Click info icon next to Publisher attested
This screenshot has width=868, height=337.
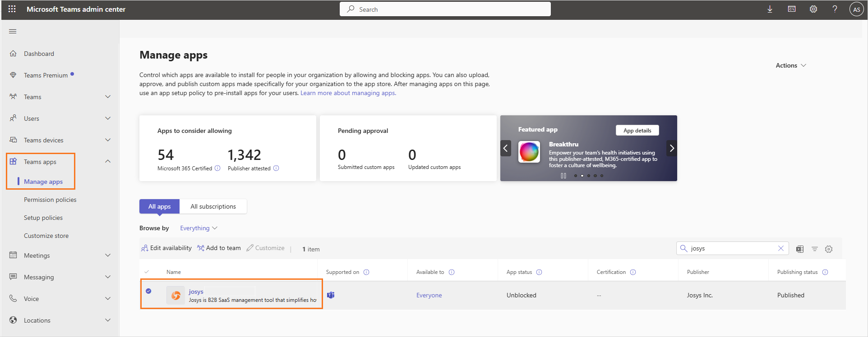pos(276,168)
